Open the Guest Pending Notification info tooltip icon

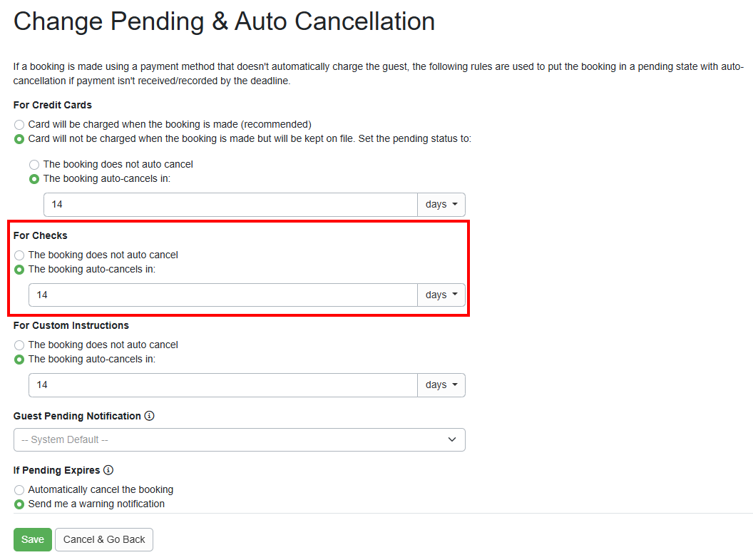[149, 416]
